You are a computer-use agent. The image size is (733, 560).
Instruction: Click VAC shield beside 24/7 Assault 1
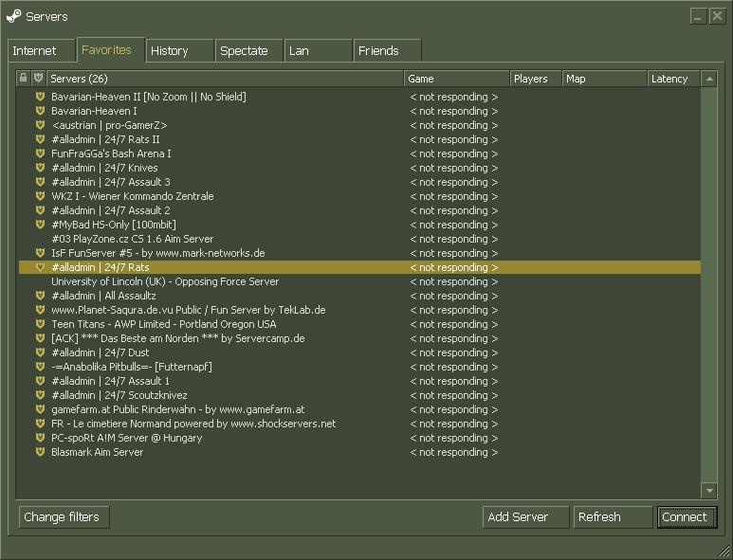point(40,381)
